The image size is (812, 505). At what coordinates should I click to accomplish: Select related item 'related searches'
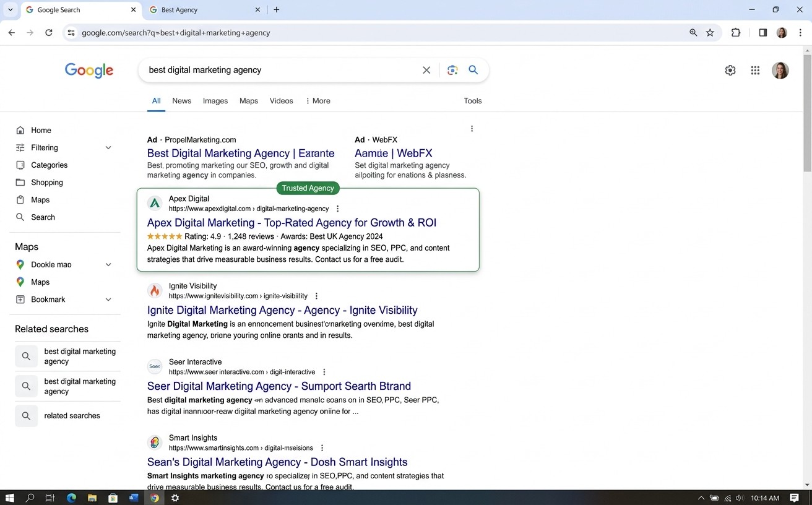click(x=67, y=416)
